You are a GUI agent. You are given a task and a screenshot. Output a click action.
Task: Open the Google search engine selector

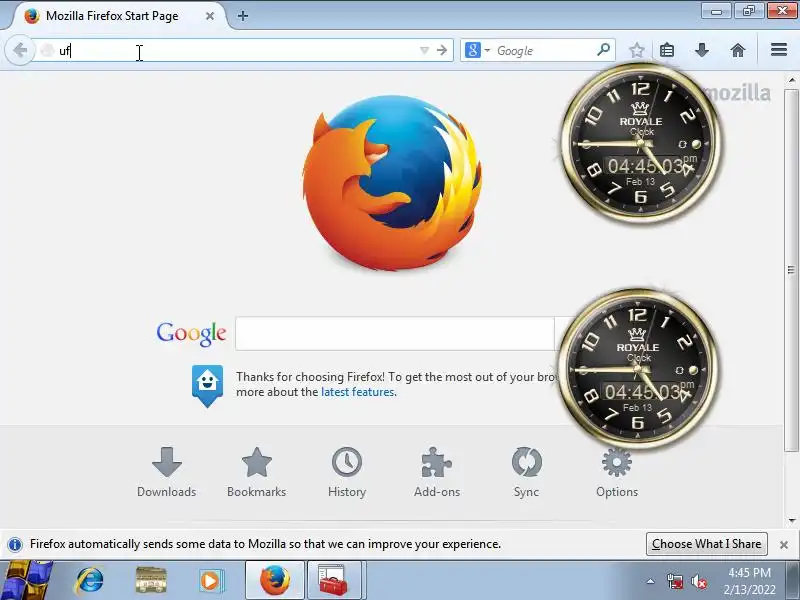478,50
